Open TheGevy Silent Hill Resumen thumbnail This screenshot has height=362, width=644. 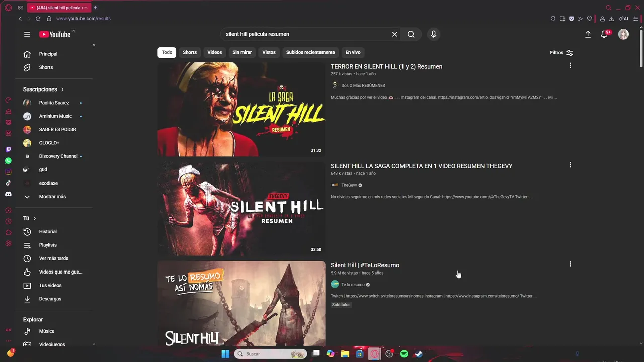[x=242, y=209]
